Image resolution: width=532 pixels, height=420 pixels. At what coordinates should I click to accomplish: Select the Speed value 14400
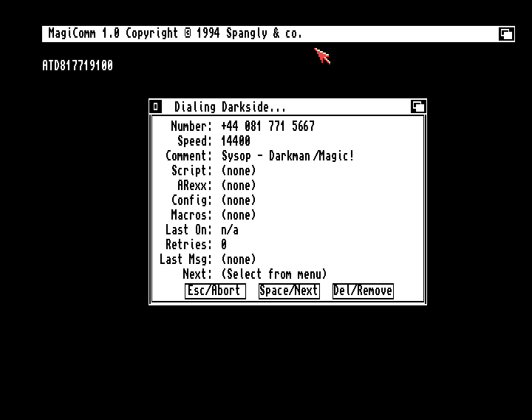[236, 141]
